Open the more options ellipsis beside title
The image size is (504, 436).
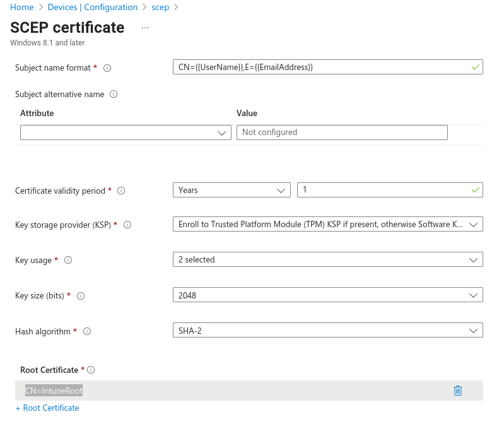pos(145,28)
